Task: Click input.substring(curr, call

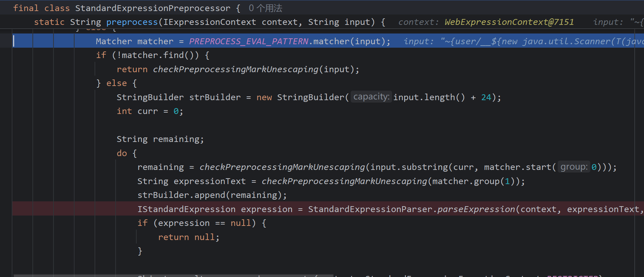Action: pyautogui.click(x=425, y=167)
